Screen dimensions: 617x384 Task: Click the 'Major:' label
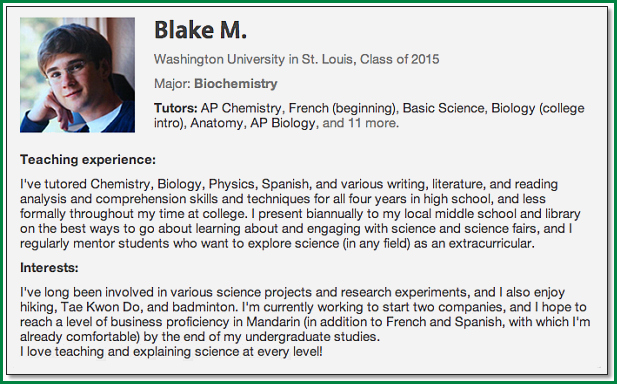[172, 83]
